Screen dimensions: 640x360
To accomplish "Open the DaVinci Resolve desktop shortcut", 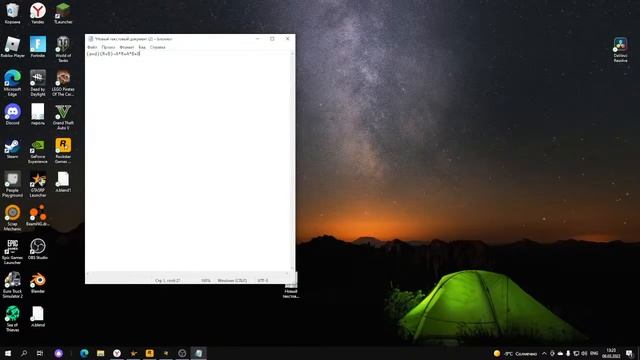I will point(620,49).
